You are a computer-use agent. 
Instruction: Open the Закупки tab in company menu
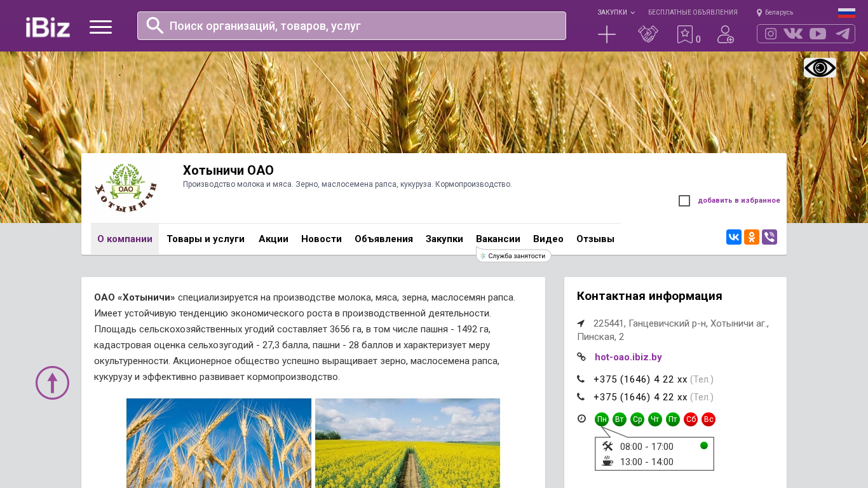tap(444, 239)
